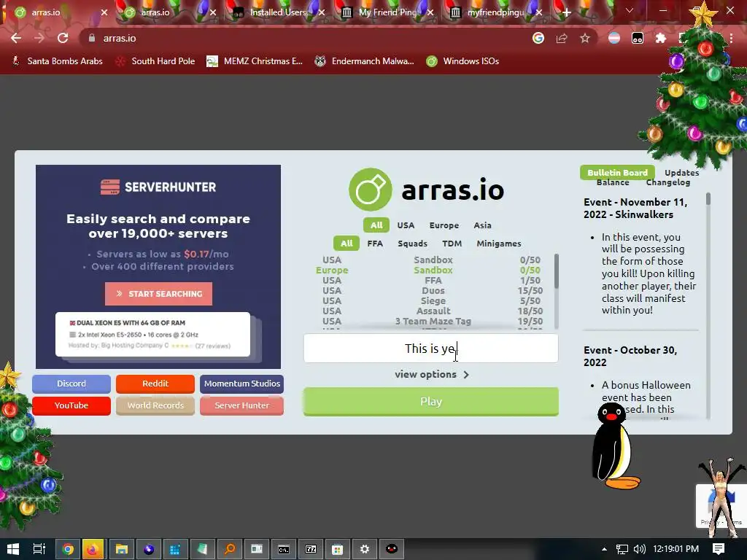Select the All game mode filter
Screen dimensions: 747x560
347,244
